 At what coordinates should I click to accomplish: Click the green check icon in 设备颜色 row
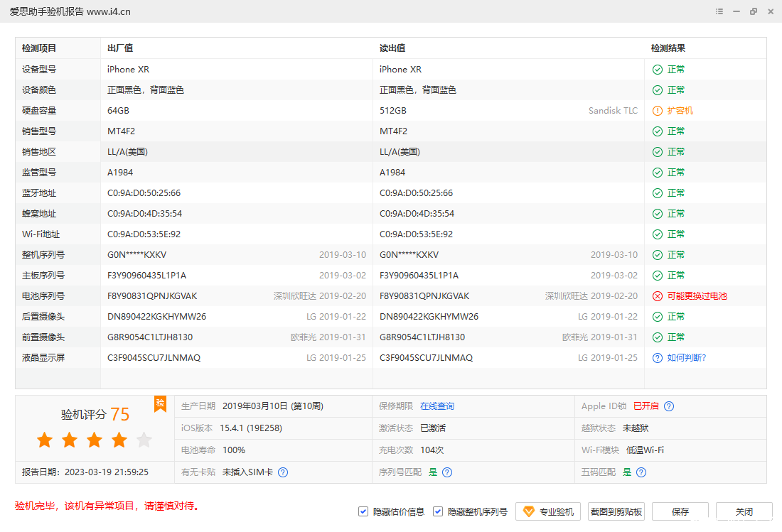(658, 90)
